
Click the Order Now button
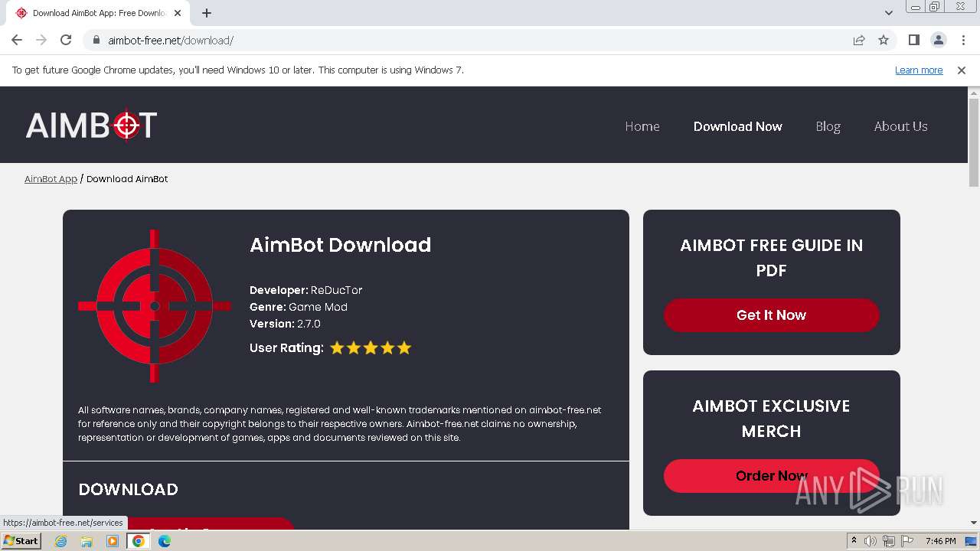pyautogui.click(x=771, y=476)
